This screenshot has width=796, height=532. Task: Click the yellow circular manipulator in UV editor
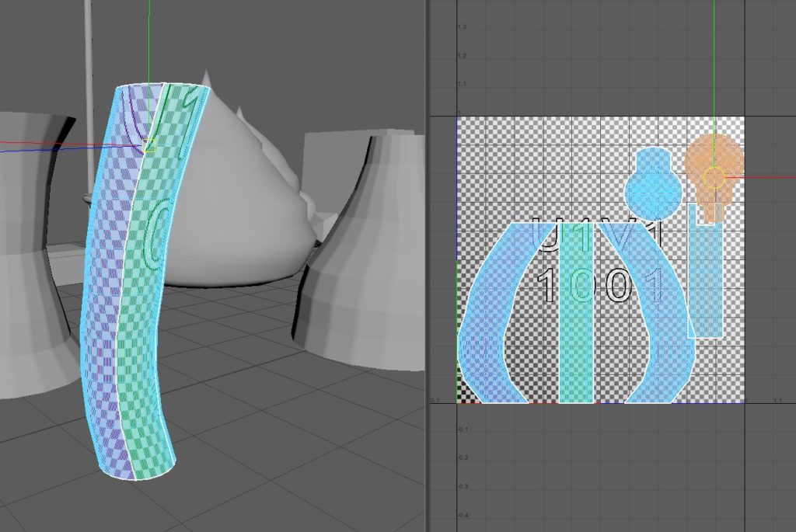pos(714,179)
